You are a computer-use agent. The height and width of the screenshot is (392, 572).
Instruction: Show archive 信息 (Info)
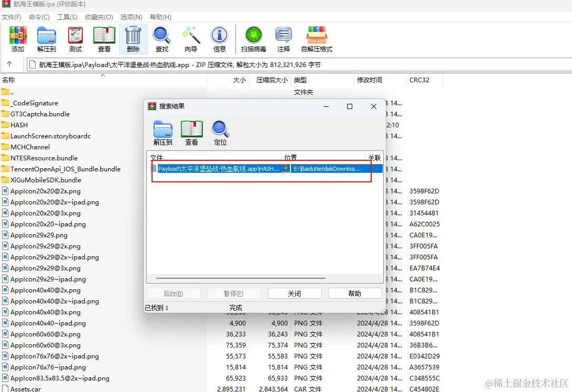pos(219,39)
